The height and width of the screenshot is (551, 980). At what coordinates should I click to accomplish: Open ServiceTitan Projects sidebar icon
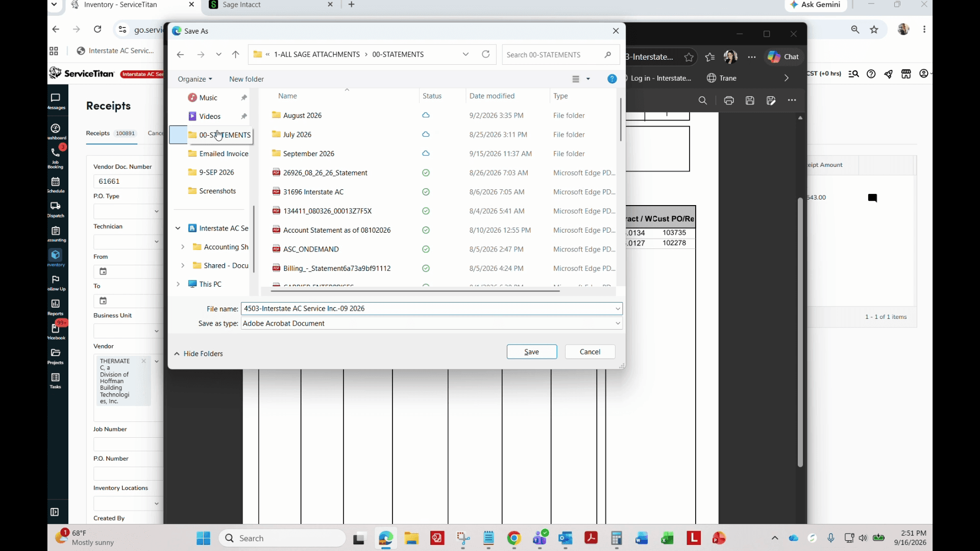56,356
